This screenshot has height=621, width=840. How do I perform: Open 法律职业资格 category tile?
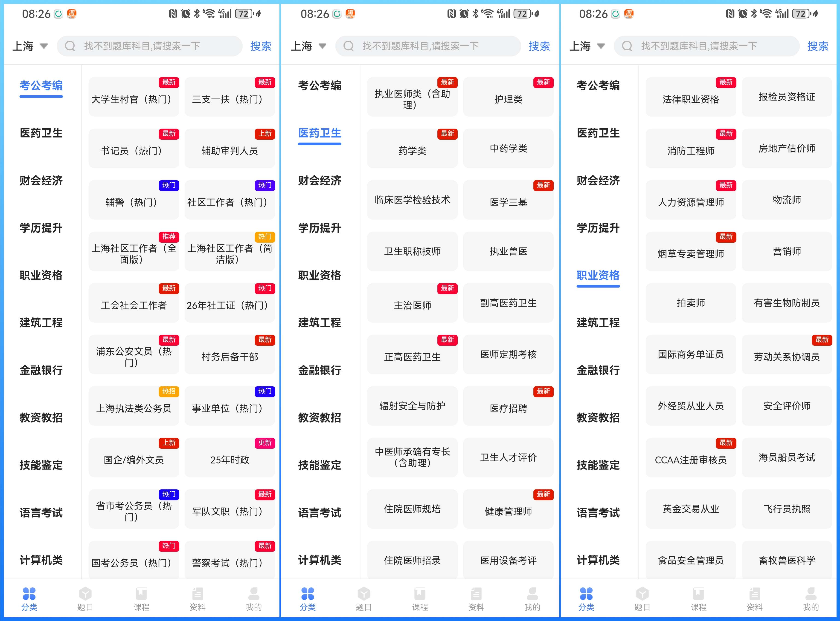[x=691, y=97]
